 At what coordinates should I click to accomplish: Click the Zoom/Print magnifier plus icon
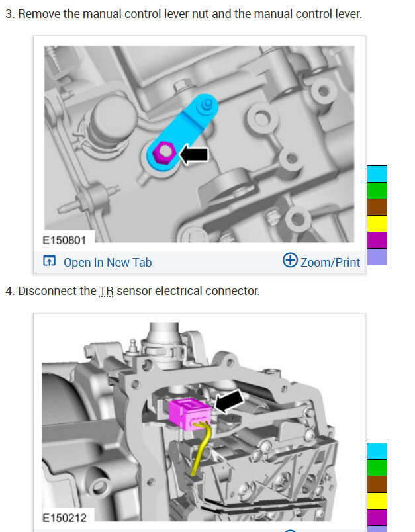[290, 260]
